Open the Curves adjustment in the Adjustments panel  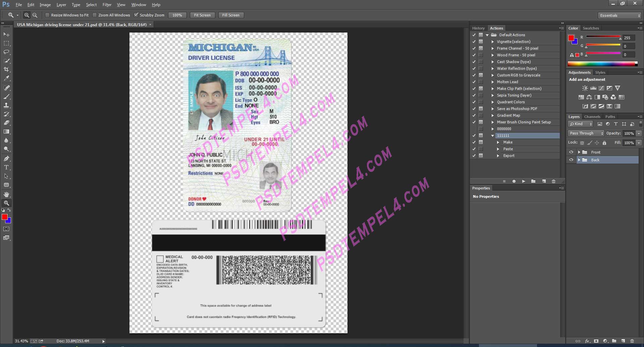pyautogui.click(x=601, y=88)
